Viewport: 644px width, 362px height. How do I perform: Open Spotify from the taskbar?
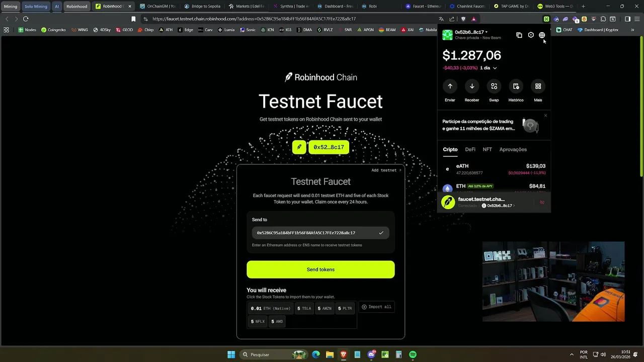pos(413,354)
